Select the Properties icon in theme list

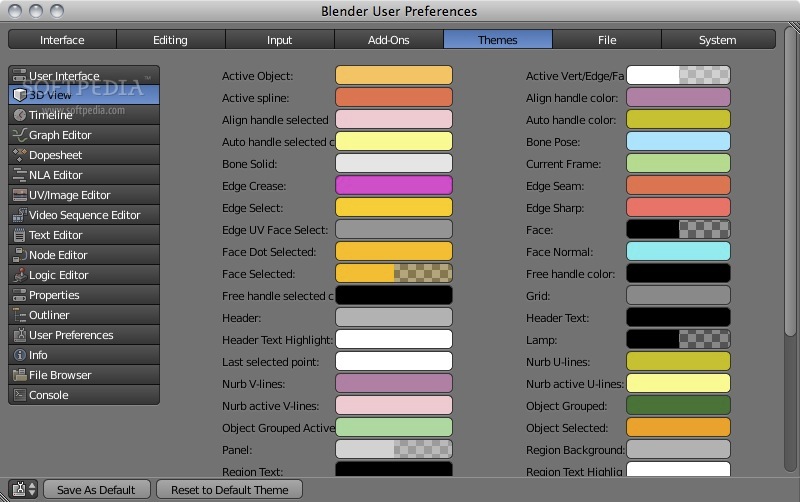[19, 295]
